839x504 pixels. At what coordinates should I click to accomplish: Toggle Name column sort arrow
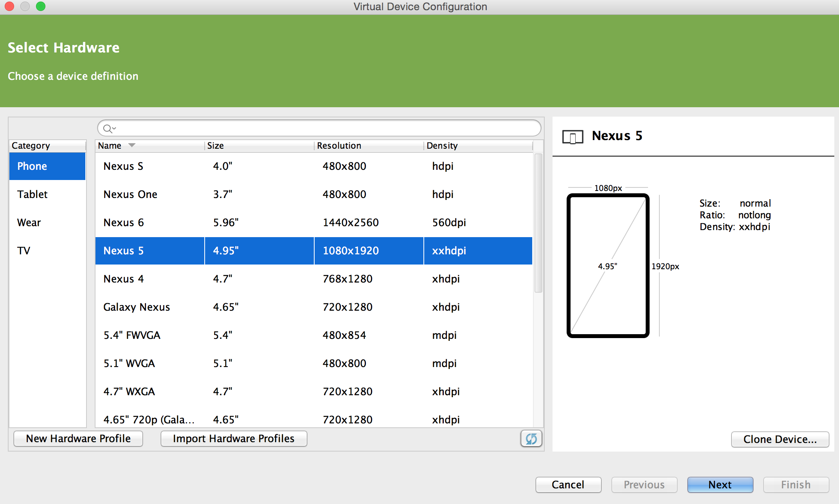coord(132,145)
